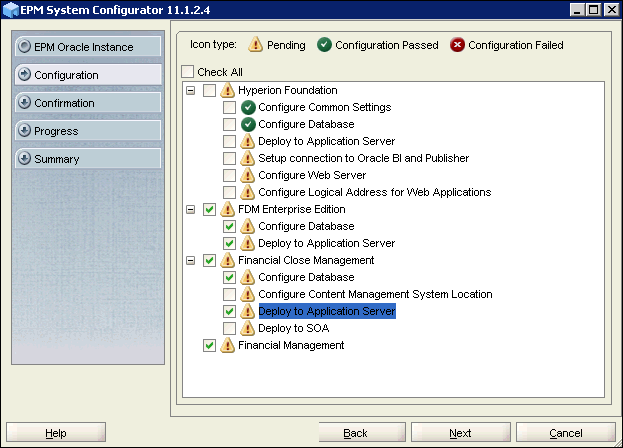Click the Configuration step arrow icon
The height and width of the screenshot is (448, 623).
pyautogui.click(x=24, y=74)
